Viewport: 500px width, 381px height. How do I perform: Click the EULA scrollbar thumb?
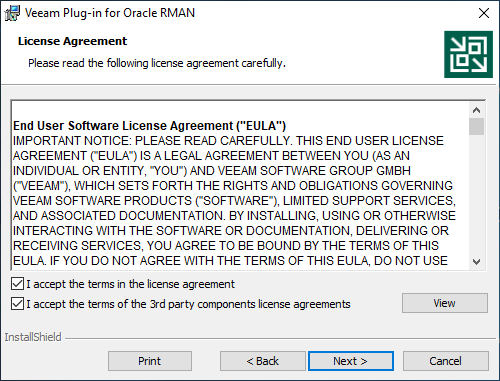(x=476, y=126)
